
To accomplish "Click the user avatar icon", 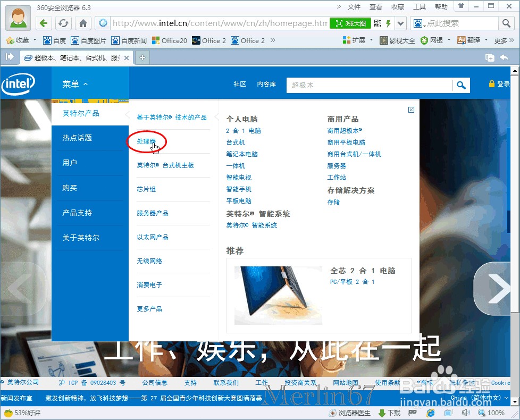I will pyautogui.click(x=18, y=18).
